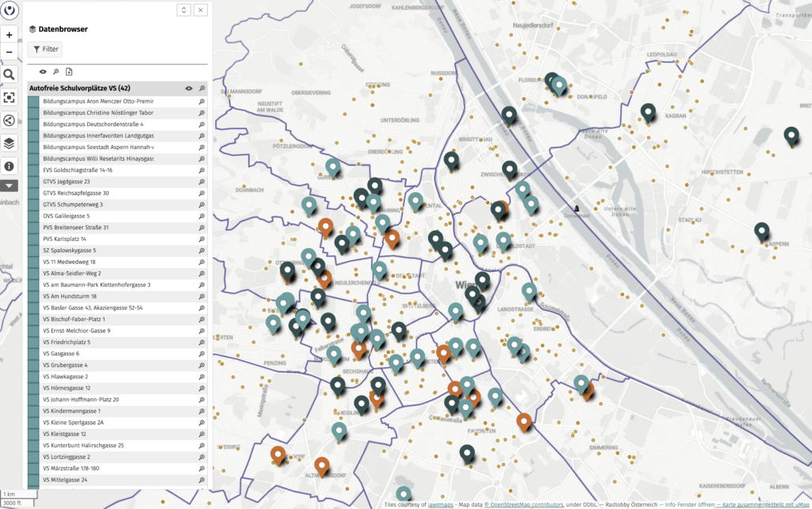Expand more tools with the down-arrow button

(x=10, y=186)
